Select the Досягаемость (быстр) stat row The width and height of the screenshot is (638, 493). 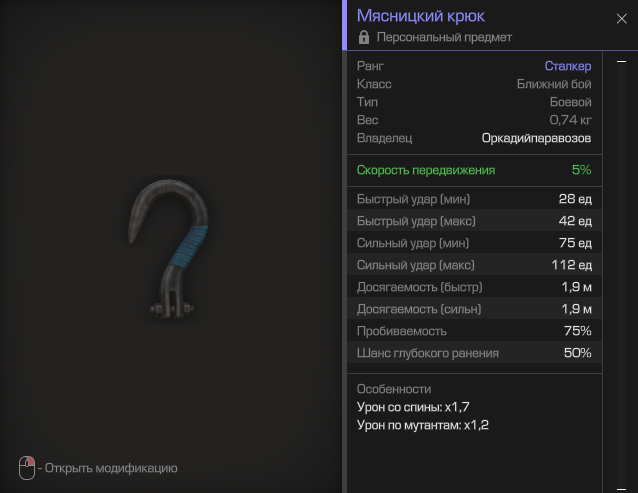coord(474,287)
